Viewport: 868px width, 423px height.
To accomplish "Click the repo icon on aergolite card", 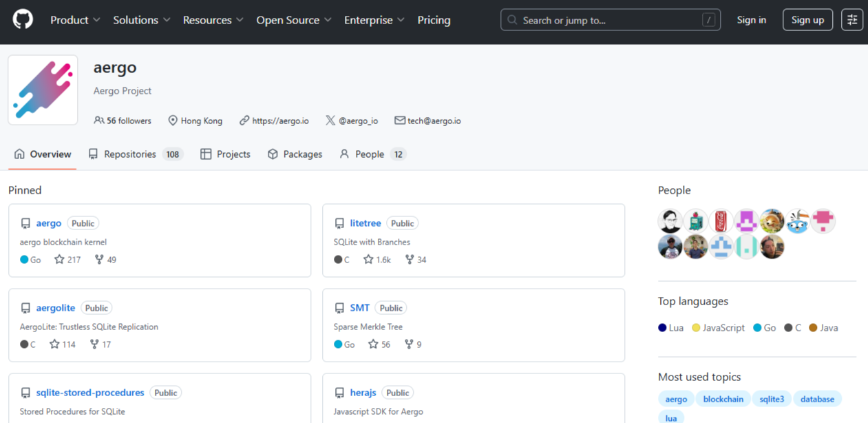I will pyautogui.click(x=25, y=308).
